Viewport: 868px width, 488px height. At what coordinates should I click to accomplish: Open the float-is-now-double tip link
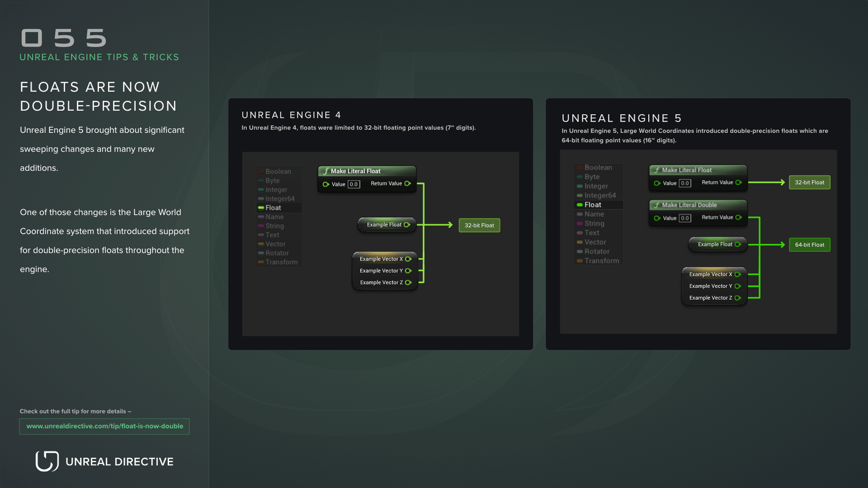(104, 426)
